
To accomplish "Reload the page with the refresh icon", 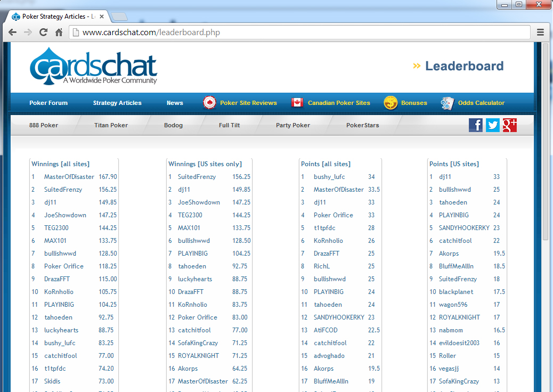I will click(43, 32).
